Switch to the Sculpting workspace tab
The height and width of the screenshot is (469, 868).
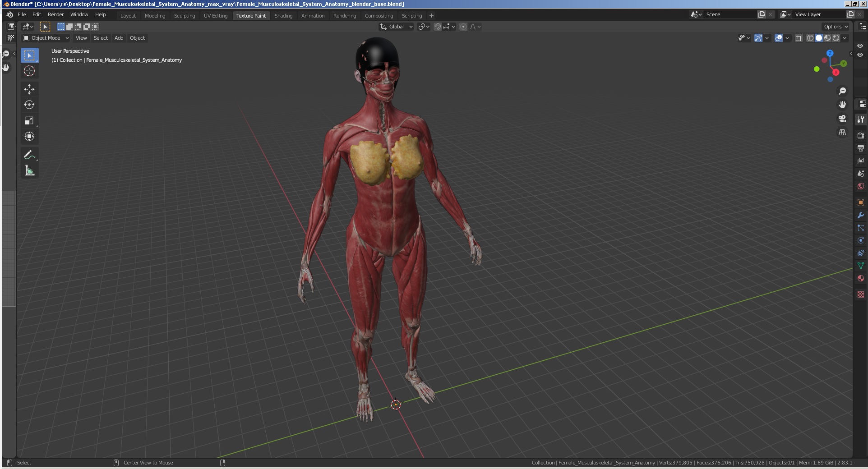pos(185,15)
